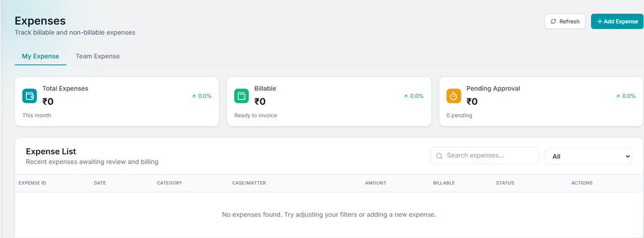644x238 pixels.
Task: Click the Pending Approval trend arrow 0.0%
Action: [625, 96]
